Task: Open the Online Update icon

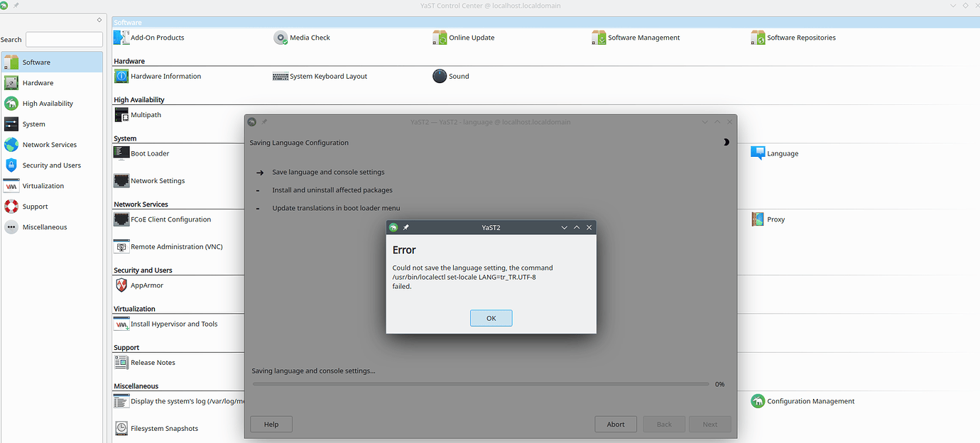Action: 440,37
